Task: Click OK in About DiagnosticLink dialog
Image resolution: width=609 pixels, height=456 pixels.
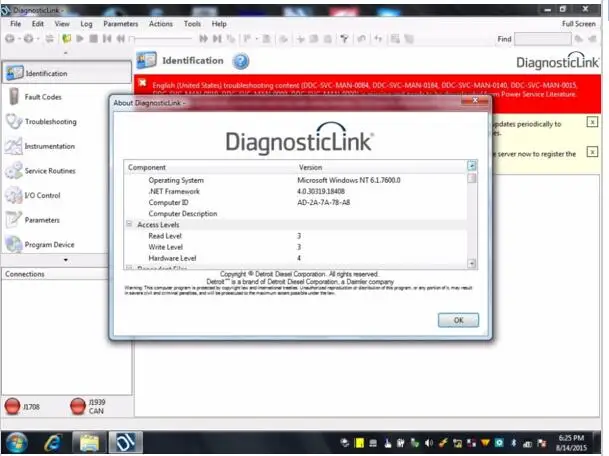Action: coord(458,320)
